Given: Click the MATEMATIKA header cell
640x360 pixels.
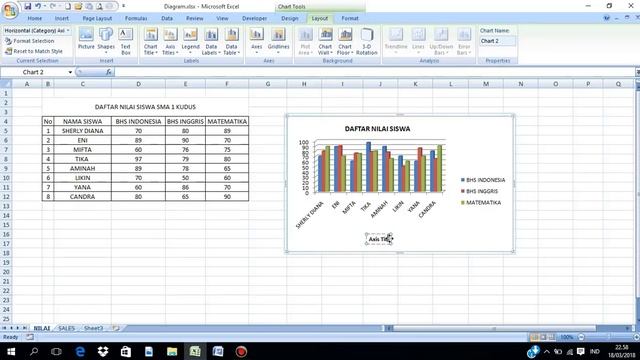Looking at the screenshot, I should click(227, 122).
